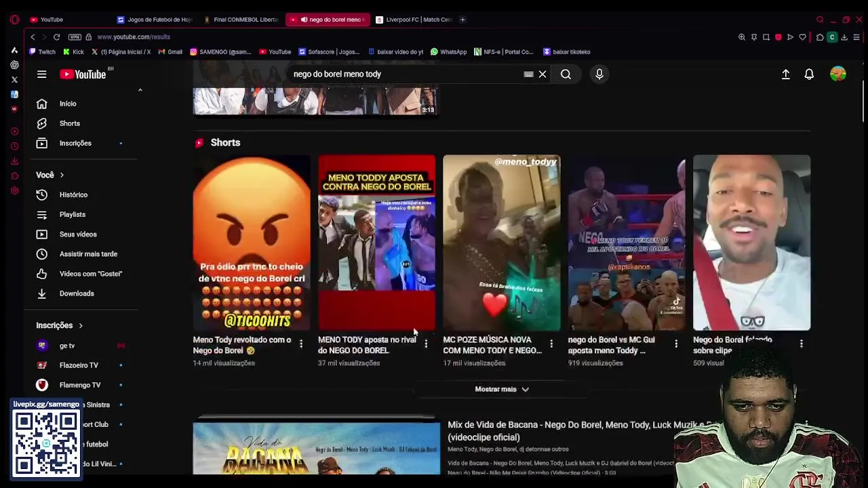Open ChatGPT in the Opera sidebar
This screenshot has height=488, width=868.
coord(14,65)
